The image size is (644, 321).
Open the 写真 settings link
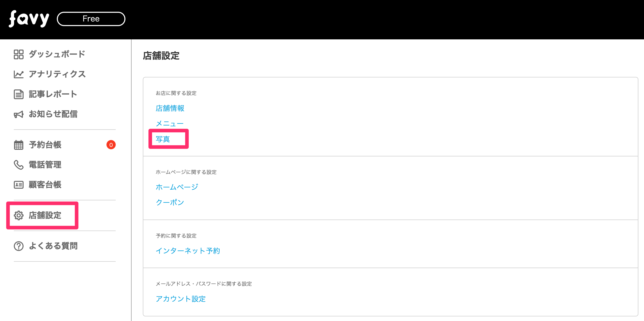[x=163, y=139]
